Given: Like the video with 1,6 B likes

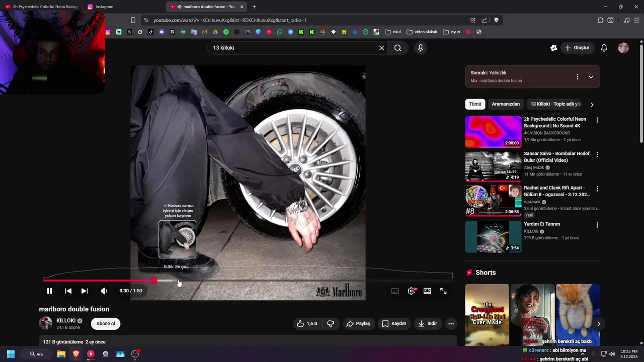Looking at the screenshot, I should point(307,324).
